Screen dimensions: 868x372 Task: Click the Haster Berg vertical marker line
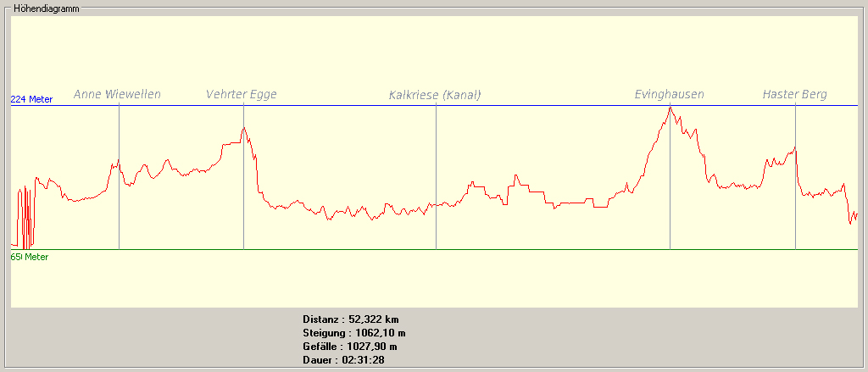[795, 220]
